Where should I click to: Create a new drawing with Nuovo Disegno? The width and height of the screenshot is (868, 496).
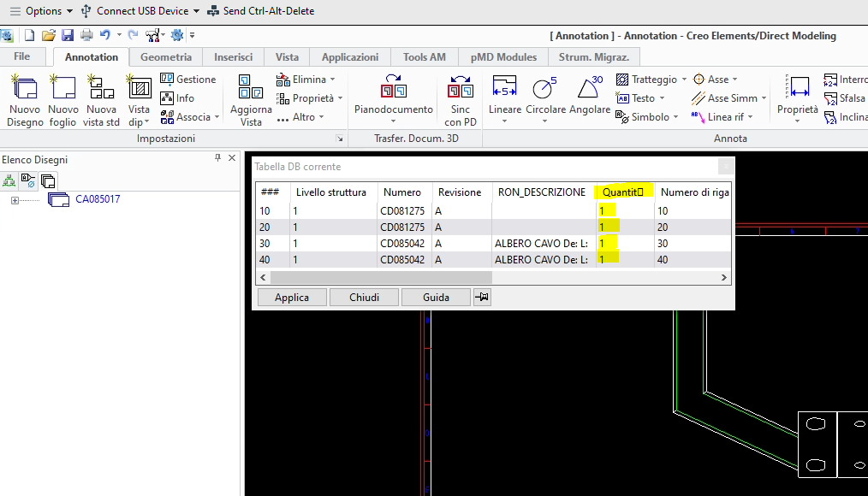(x=24, y=98)
